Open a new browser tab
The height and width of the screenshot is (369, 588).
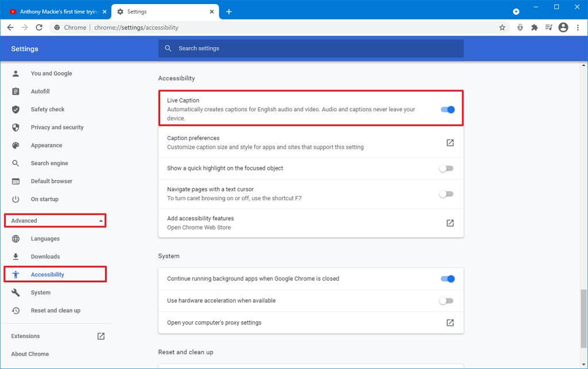click(229, 10)
